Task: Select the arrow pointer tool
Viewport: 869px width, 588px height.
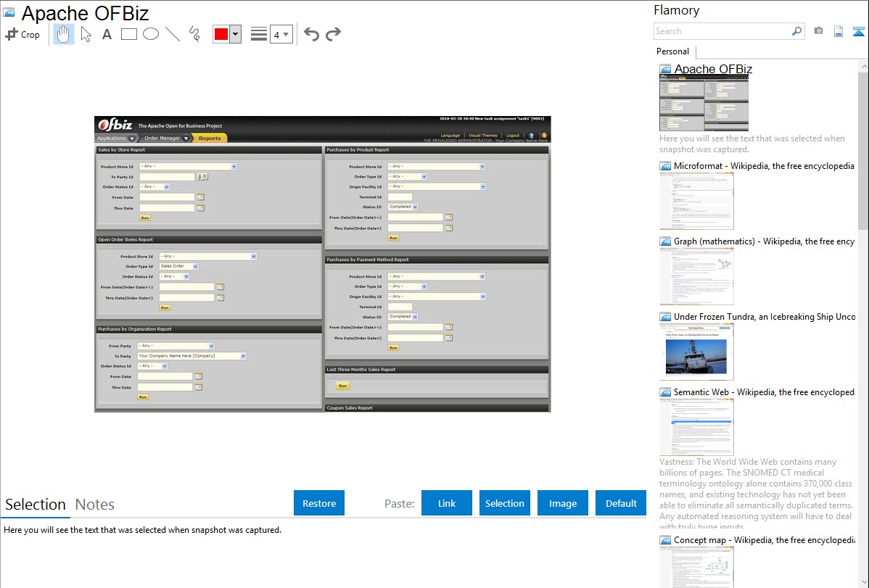Action: 86,34
